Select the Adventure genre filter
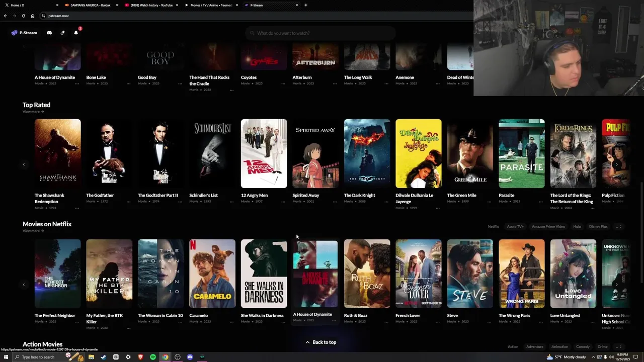The image size is (644, 362). tap(535, 347)
